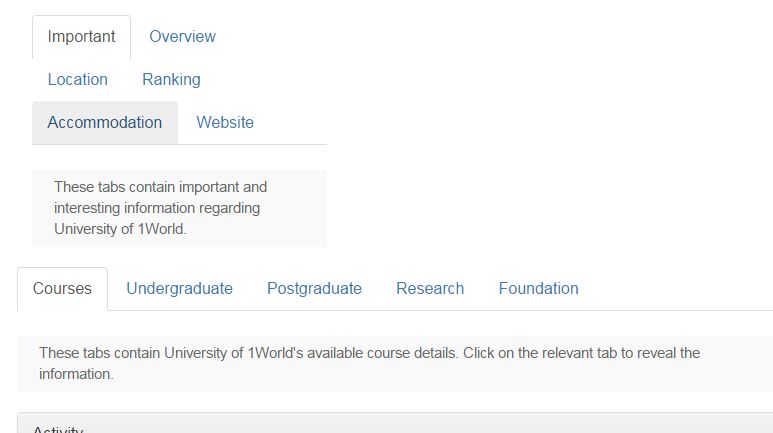773x433 pixels.
Task: View the Foundation tab
Action: coord(538,289)
